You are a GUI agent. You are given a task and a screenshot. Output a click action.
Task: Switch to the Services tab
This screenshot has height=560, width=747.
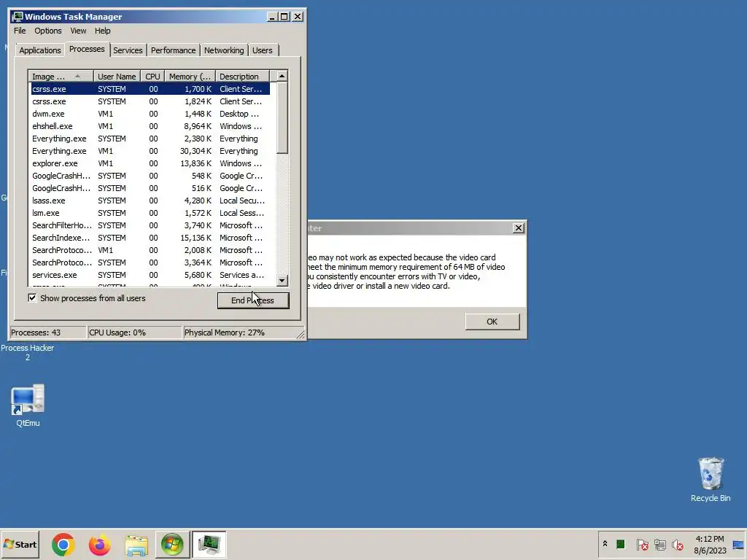128,50
